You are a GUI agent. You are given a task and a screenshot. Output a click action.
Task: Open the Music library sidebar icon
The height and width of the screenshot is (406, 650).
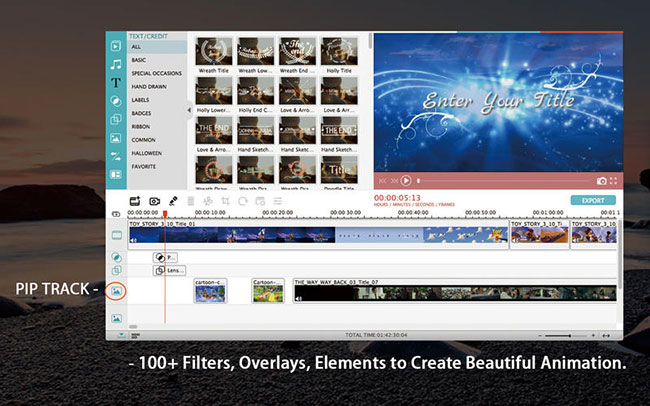[x=116, y=64]
